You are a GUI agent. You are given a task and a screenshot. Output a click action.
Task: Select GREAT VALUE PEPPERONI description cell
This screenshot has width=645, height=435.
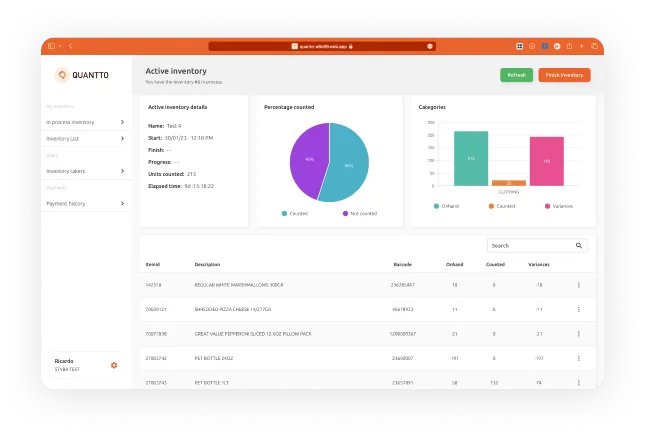tap(253, 334)
